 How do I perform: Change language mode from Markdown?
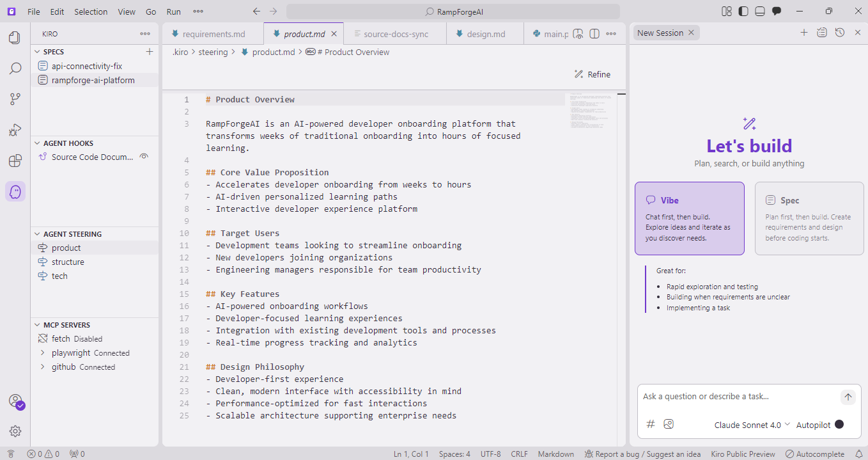pyautogui.click(x=555, y=454)
